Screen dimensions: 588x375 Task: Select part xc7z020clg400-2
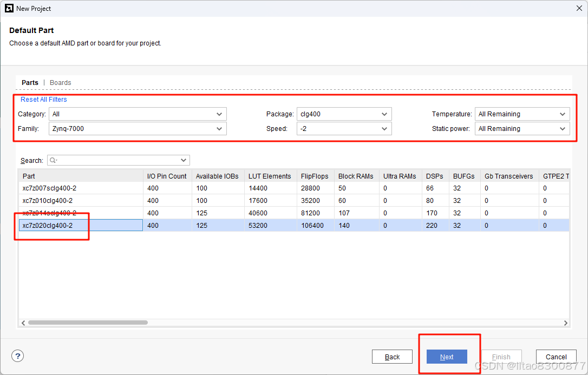[48, 225]
